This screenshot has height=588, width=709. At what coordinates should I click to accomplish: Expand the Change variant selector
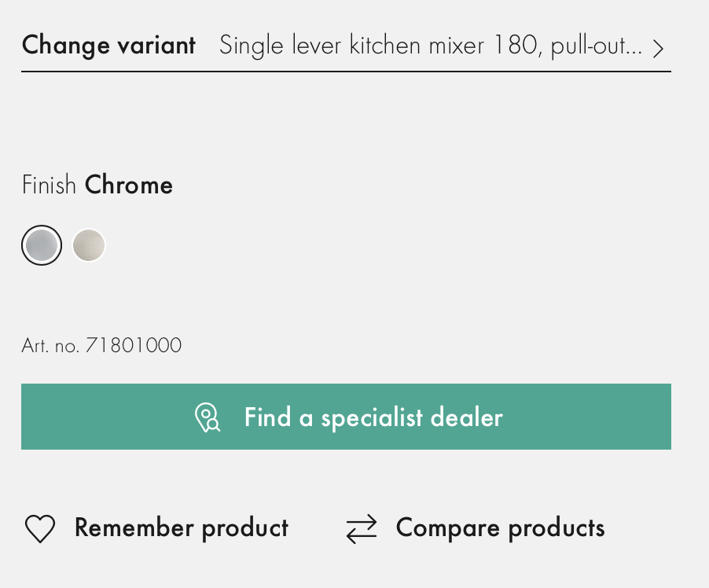(x=346, y=46)
